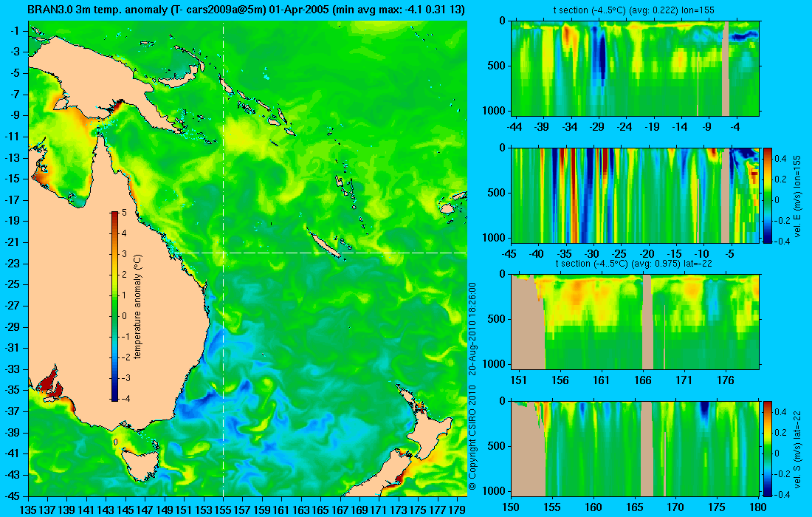Click the "20-Aug-2010 18:26:00" timestamp

[x=472, y=328]
